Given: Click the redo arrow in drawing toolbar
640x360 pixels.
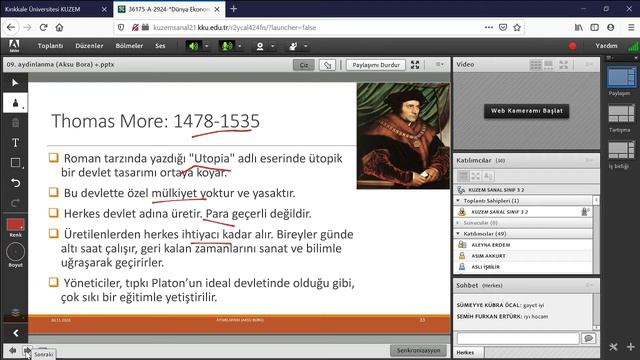Looking at the screenshot, I should tap(15, 202).
